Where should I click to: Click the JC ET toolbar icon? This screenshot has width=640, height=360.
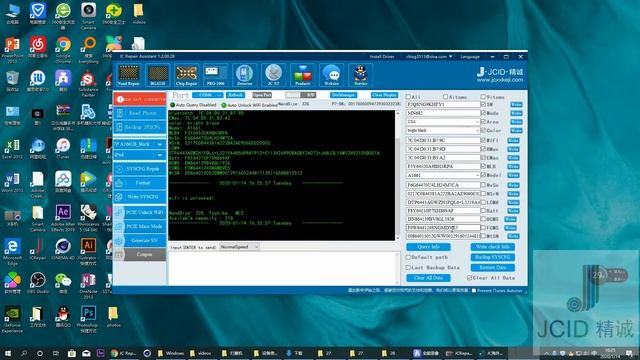click(x=273, y=75)
